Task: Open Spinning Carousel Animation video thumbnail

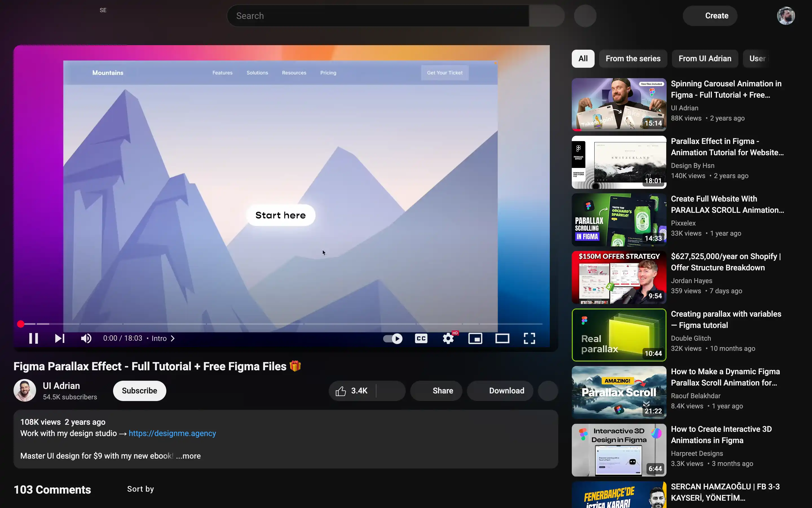Action: click(x=619, y=104)
